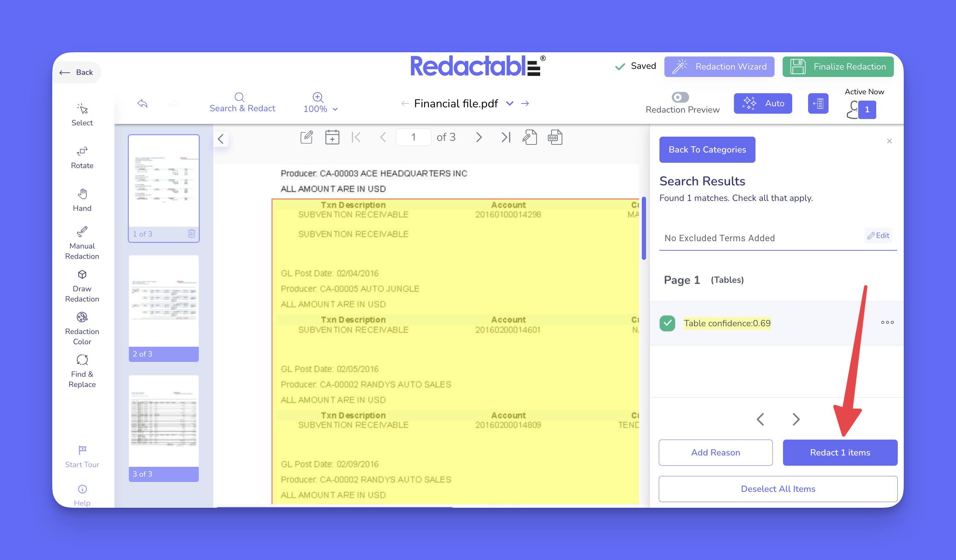
Task: Collapse the thumbnail panel with chevron
Action: tap(221, 138)
